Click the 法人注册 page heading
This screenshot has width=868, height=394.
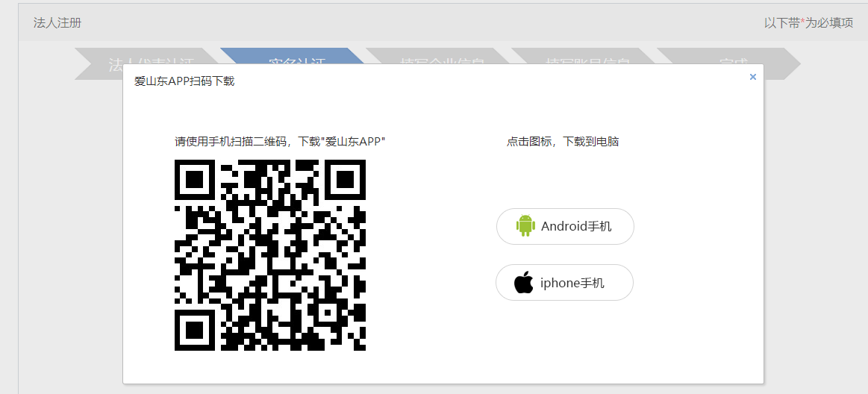57,22
